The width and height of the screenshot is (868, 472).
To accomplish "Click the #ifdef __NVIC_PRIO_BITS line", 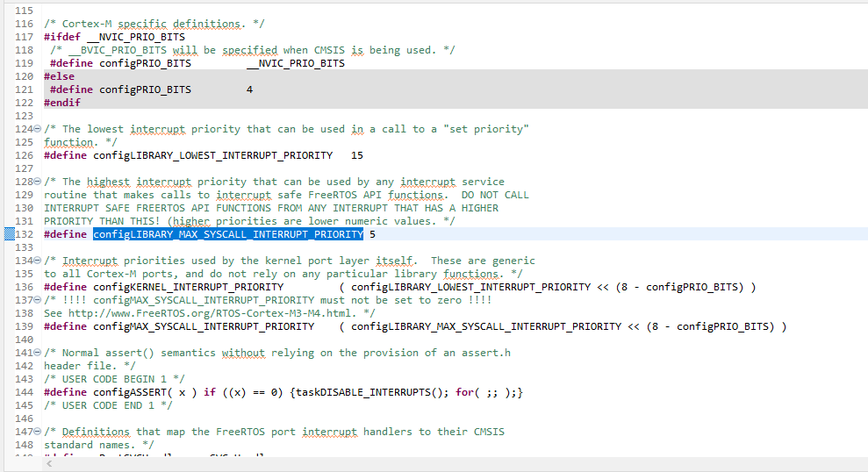I will click(115, 37).
